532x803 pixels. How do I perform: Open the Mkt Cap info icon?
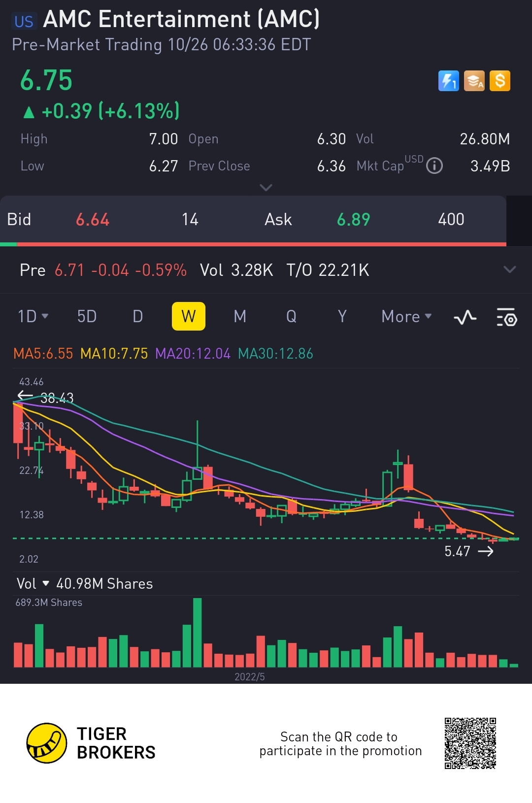click(x=434, y=166)
